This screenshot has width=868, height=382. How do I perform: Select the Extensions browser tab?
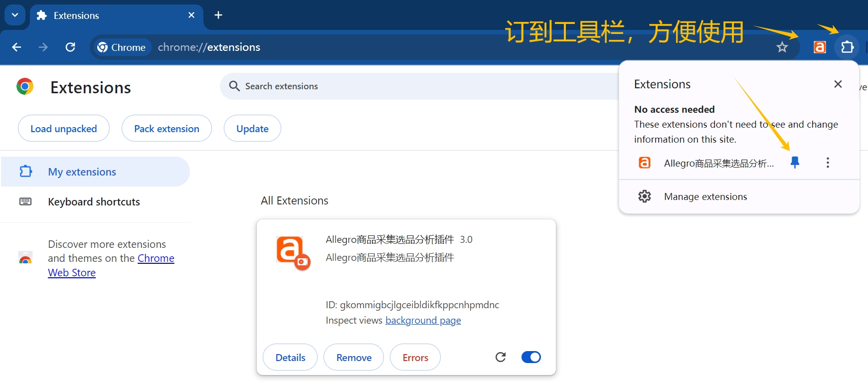pos(117,15)
